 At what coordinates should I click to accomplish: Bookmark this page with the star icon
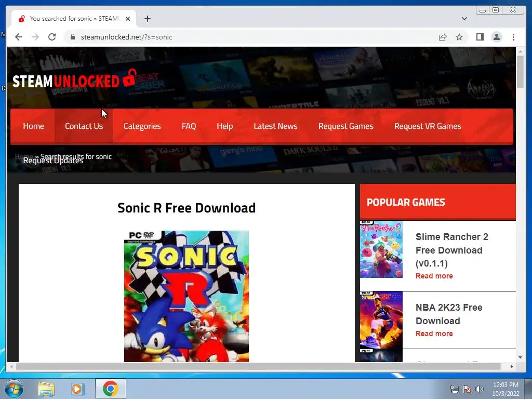click(459, 37)
